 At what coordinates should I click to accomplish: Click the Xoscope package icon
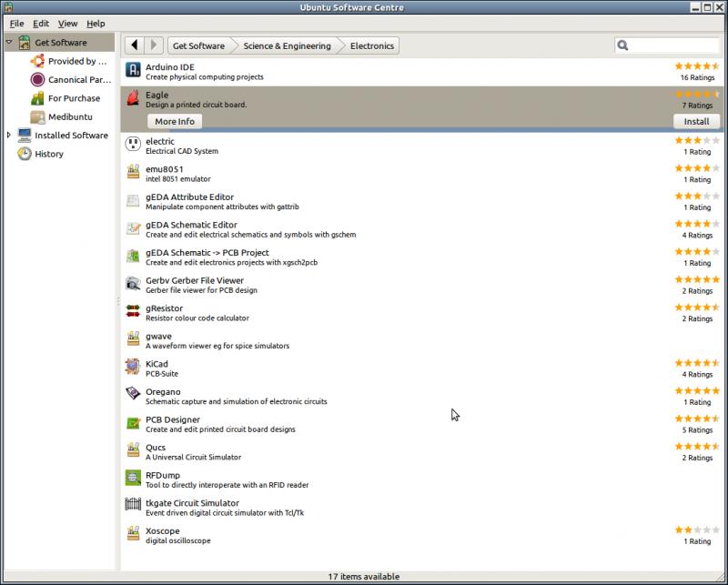tap(133, 534)
